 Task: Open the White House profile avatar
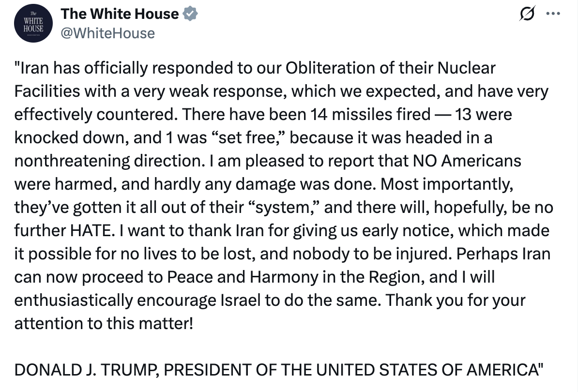pyautogui.click(x=33, y=23)
